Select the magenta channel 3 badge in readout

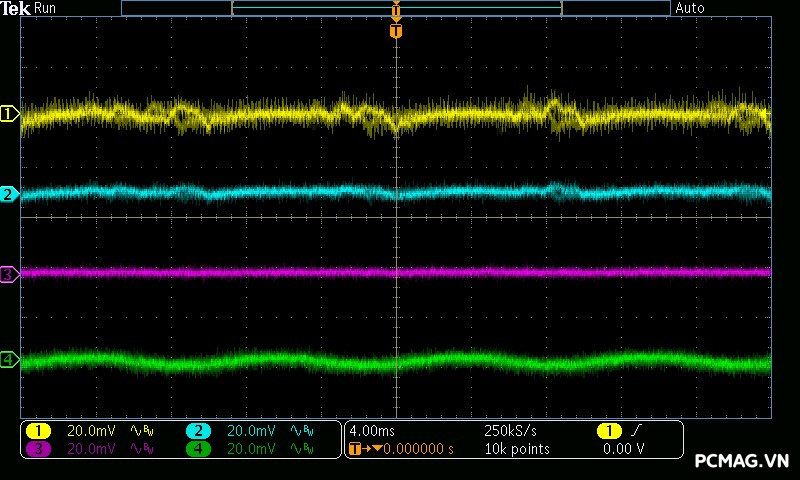[x=38, y=449]
